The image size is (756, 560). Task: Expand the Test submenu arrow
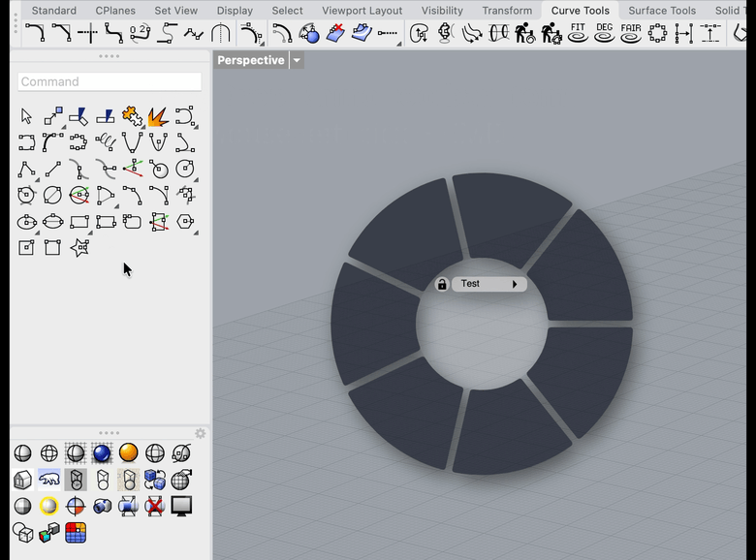pos(515,284)
